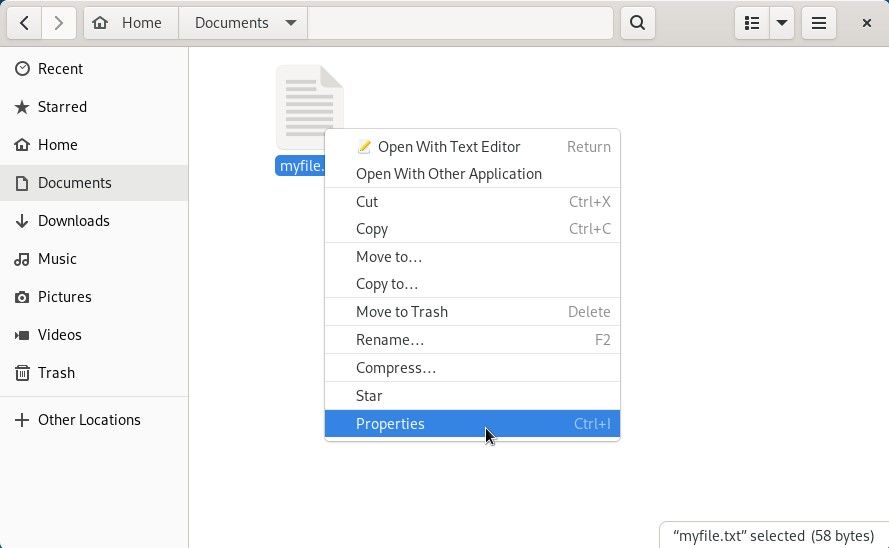This screenshot has height=548, width=889.
Task: Open the search magnifier icon
Action: pos(637,23)
